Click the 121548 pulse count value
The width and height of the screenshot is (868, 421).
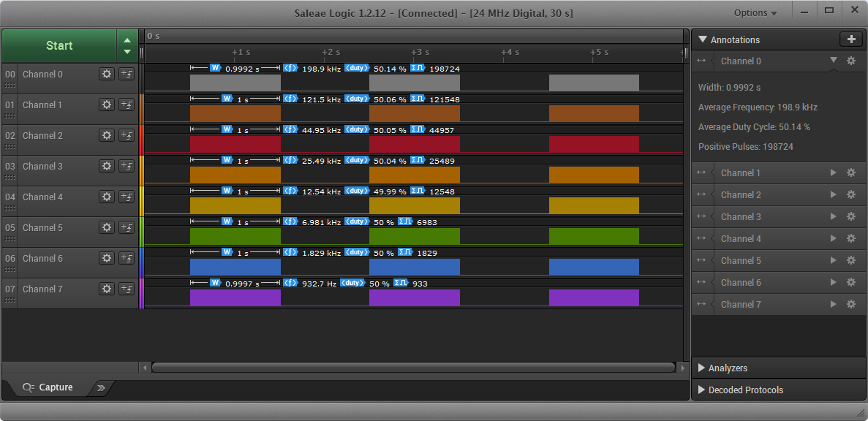pyautogui.click(x=445, y=99)
